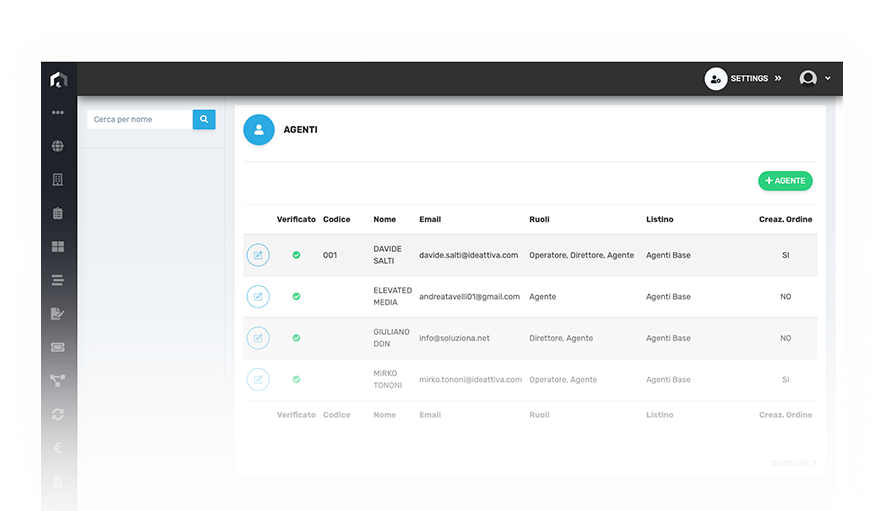The height and width of the screenshot is (511, 884).
Task: Sort by the Codice column header
Action: pyautogui.click(x=337, y=219)
